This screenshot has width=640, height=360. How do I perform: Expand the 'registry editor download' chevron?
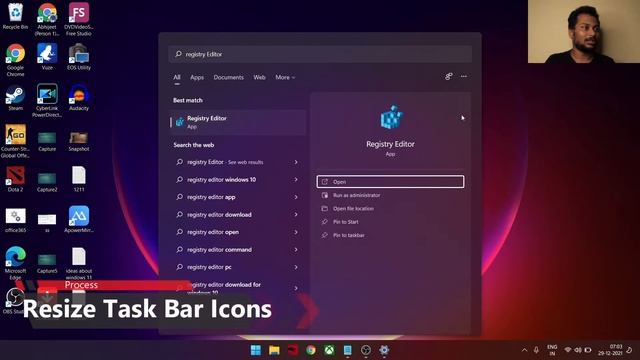296,215
